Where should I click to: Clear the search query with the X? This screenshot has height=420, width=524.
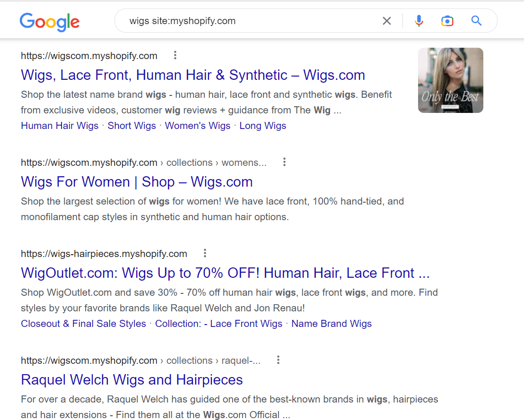tap(387, 21)
